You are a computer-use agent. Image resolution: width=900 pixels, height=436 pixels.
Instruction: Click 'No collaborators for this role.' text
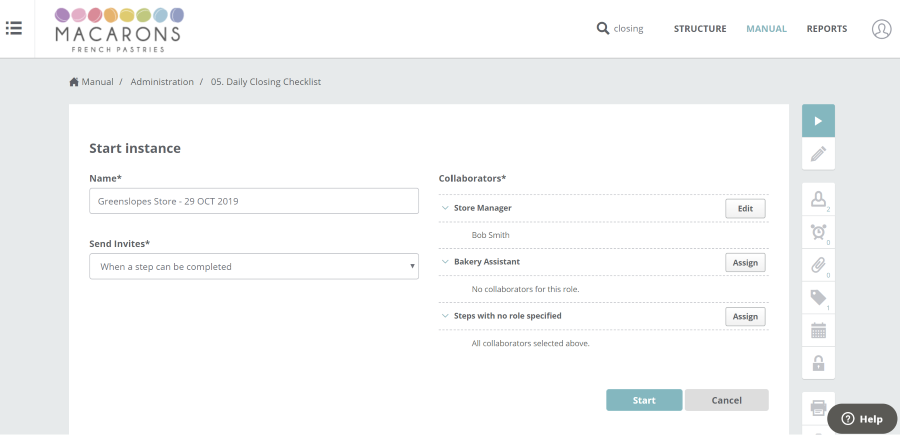point(525,289)
